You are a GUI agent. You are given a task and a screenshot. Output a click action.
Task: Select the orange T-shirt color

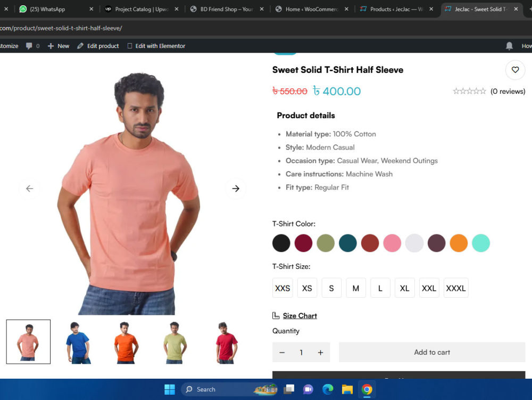click(x=459, y=243)
